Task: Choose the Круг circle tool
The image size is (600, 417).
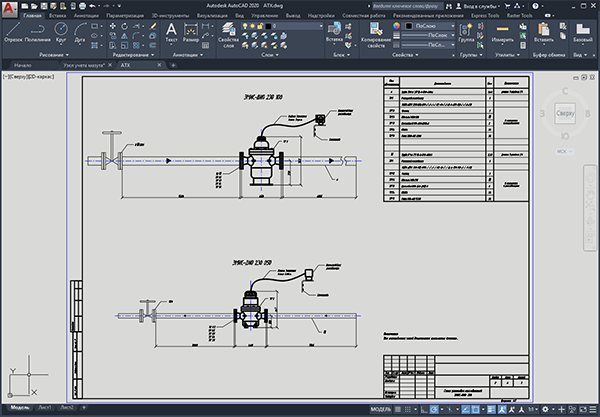Action: 61,32
